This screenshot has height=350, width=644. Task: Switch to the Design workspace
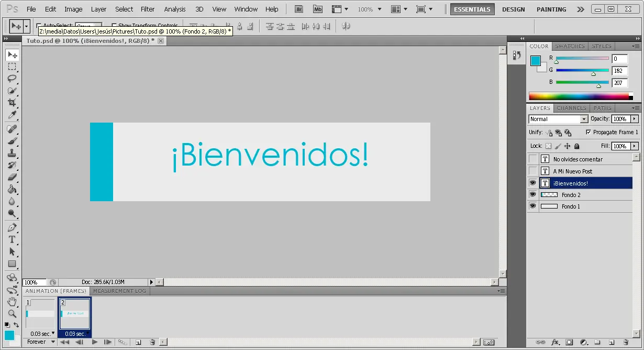click(513, 9)
